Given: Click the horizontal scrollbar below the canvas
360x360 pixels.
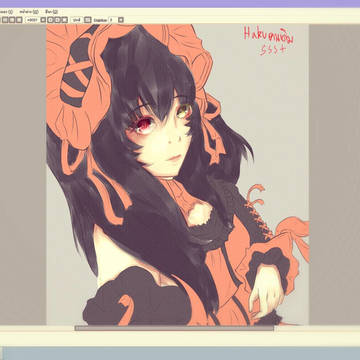Looking at the screenshot, I should pyautogui.click(x=174, y=328).
